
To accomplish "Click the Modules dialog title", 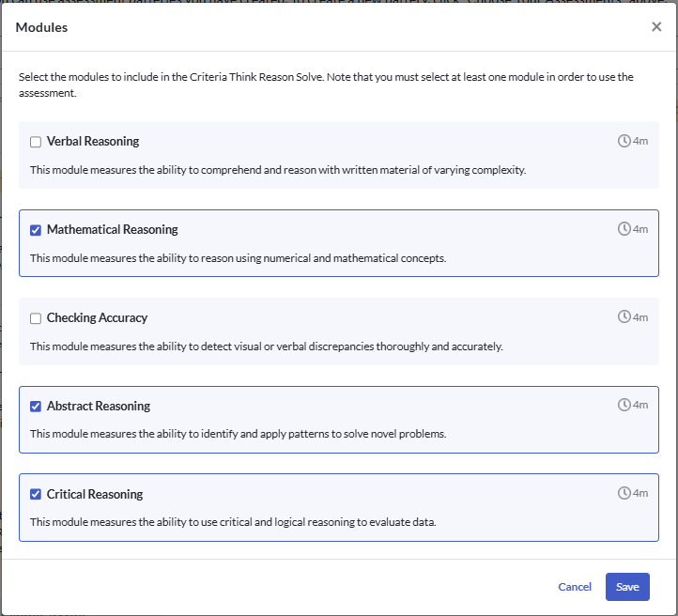I will point(42,27).
